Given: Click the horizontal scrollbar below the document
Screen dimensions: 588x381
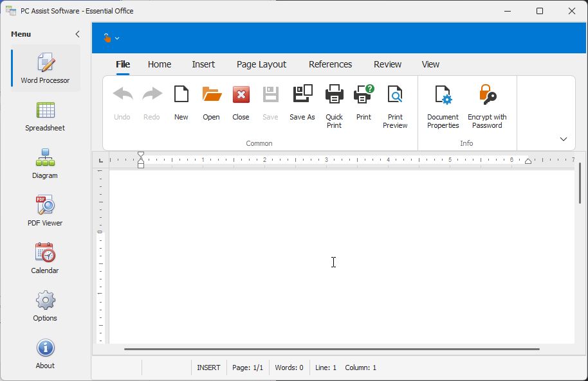Looking at the screenshot, I should (x=331, y=349).
